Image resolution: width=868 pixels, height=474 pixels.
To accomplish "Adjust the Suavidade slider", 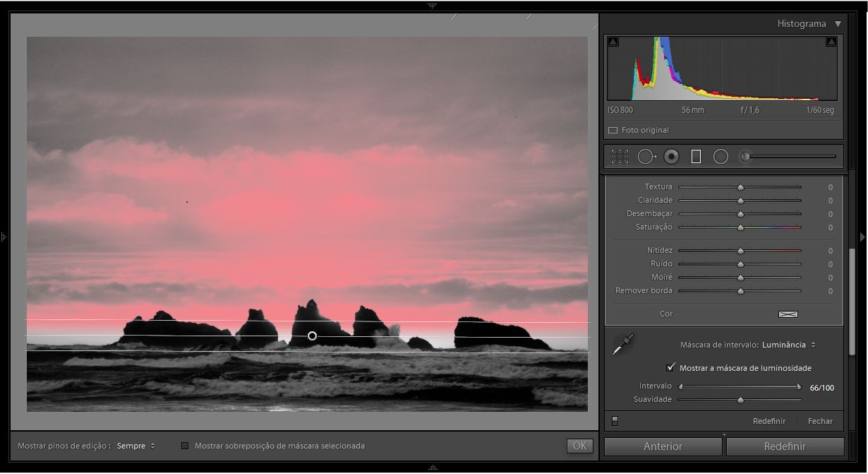I will click(x=740, y=400).
